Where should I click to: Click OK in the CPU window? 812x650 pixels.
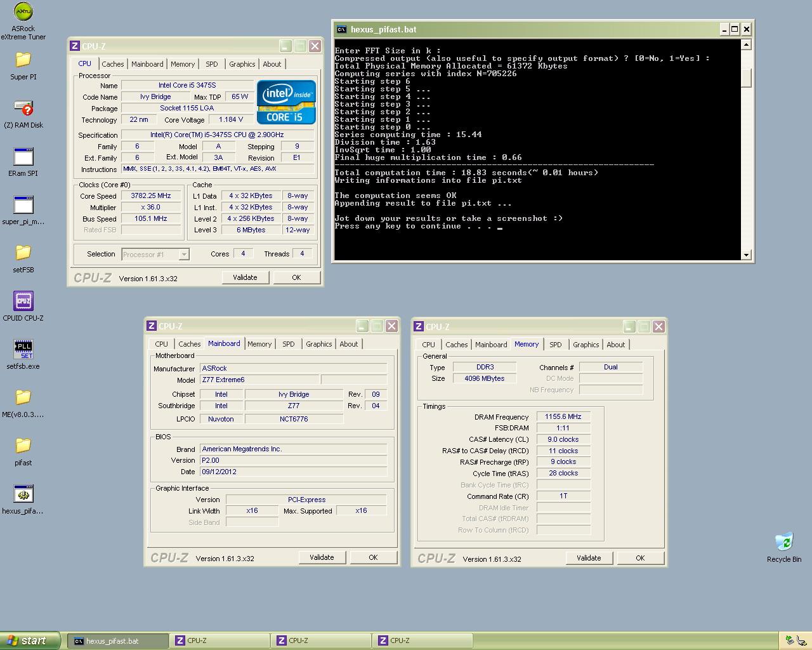click(x=296, y=277)
